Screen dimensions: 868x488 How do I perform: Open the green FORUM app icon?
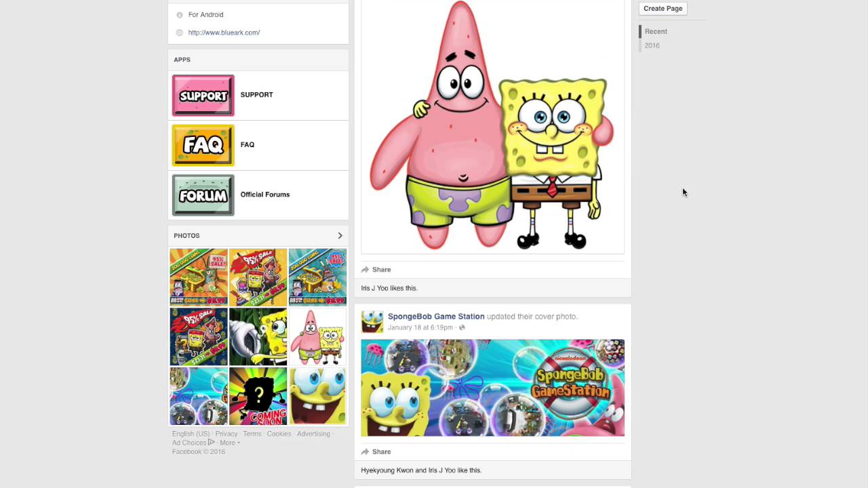[x=203, y=195]
